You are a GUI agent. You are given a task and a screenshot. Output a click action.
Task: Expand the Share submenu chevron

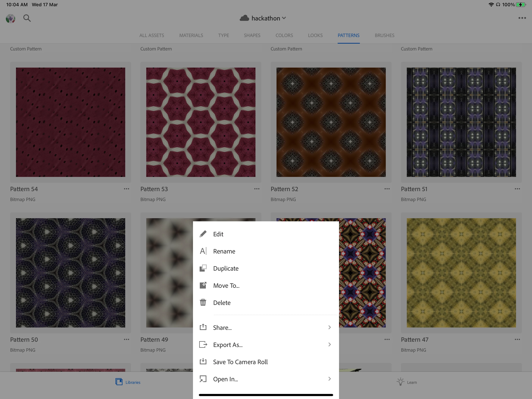click(x=329, y=327)
